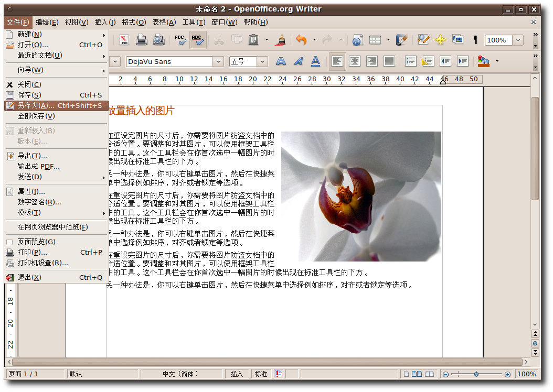Click the orchid flower image in document
553x392 pixels.
[361, 196]
